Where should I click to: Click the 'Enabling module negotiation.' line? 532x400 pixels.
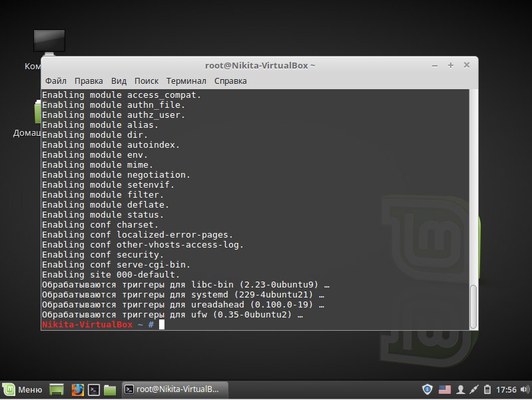[116, 175]
